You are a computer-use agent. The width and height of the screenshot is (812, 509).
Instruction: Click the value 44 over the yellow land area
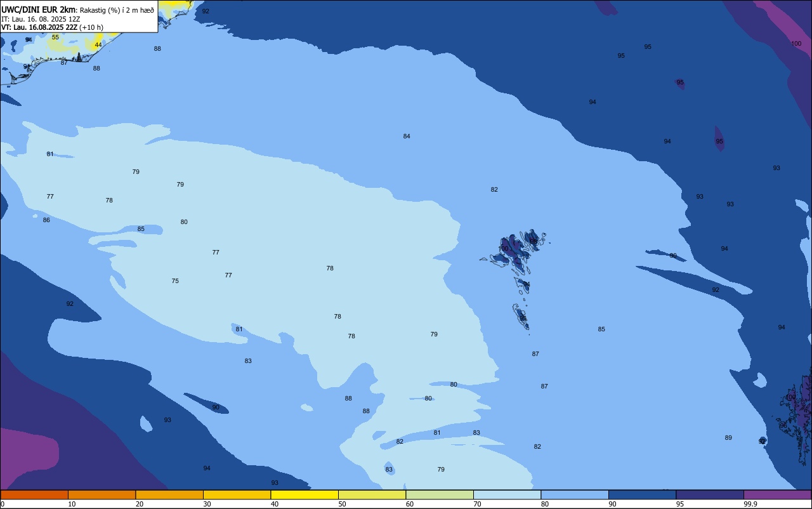pos(98,45)
